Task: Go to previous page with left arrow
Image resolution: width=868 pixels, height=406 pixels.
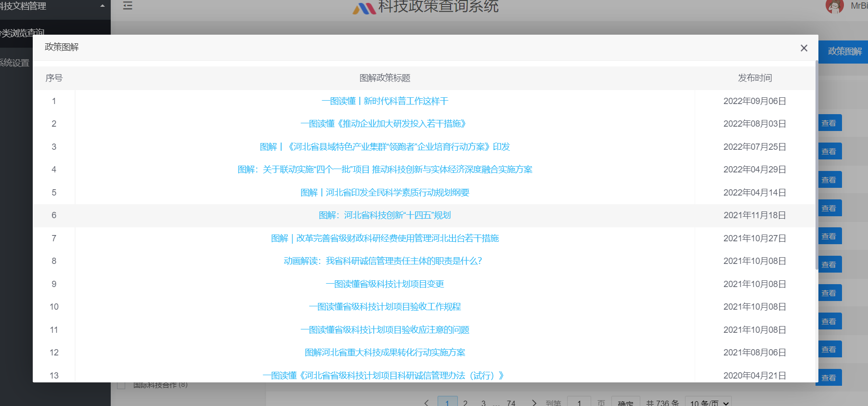Action: click(x=427, y=403)
